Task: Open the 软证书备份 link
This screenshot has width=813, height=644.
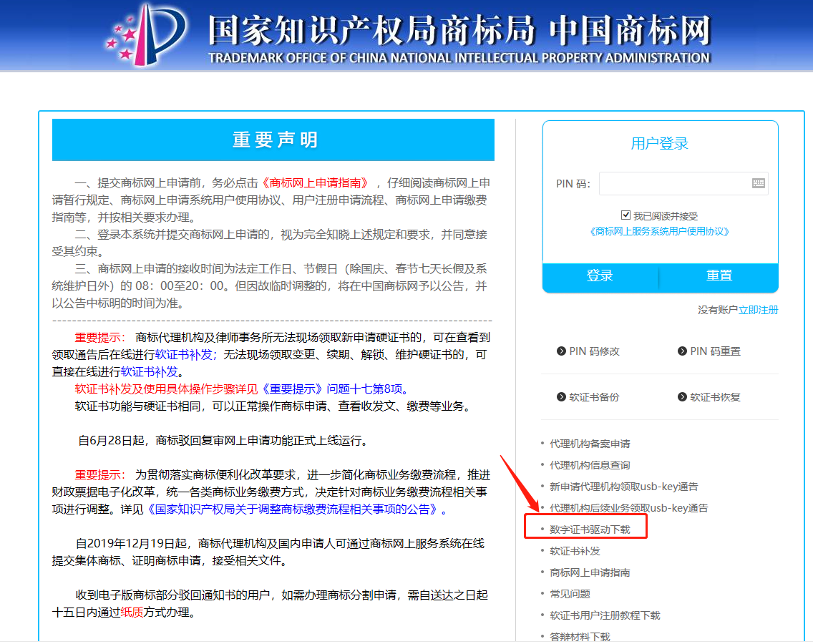Action: pos(594,396)
